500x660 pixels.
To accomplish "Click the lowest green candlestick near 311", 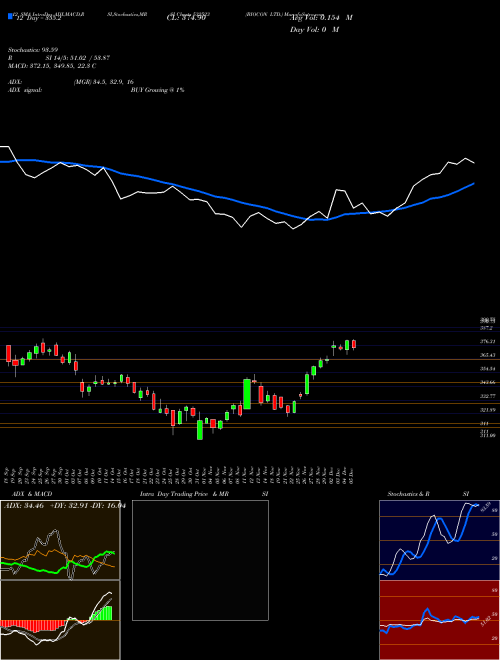I will (200, 429).
